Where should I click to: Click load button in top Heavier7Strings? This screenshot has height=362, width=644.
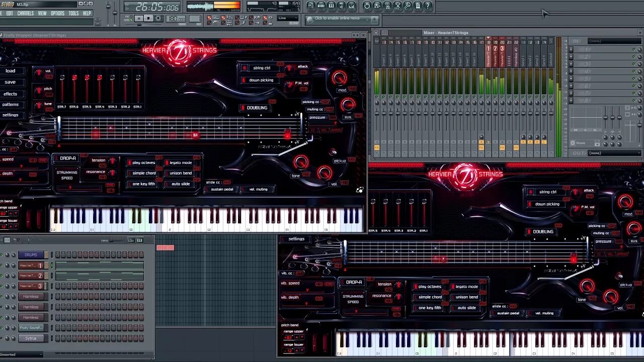11,71
